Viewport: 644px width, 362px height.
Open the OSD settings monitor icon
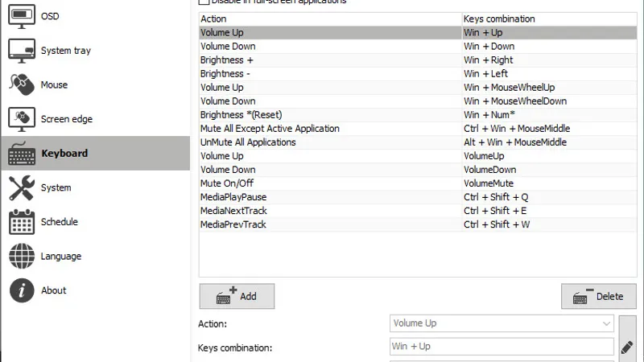21,16
